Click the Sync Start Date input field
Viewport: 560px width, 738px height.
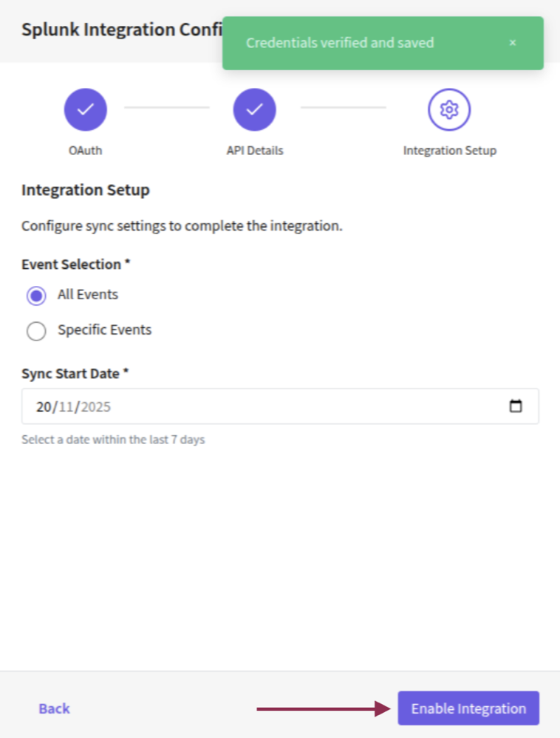(259, 406)
